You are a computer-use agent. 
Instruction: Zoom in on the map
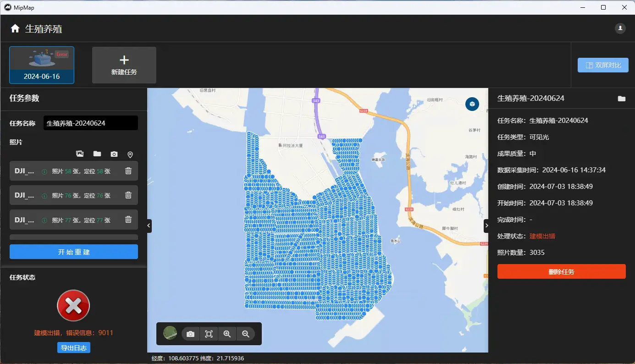227,334
